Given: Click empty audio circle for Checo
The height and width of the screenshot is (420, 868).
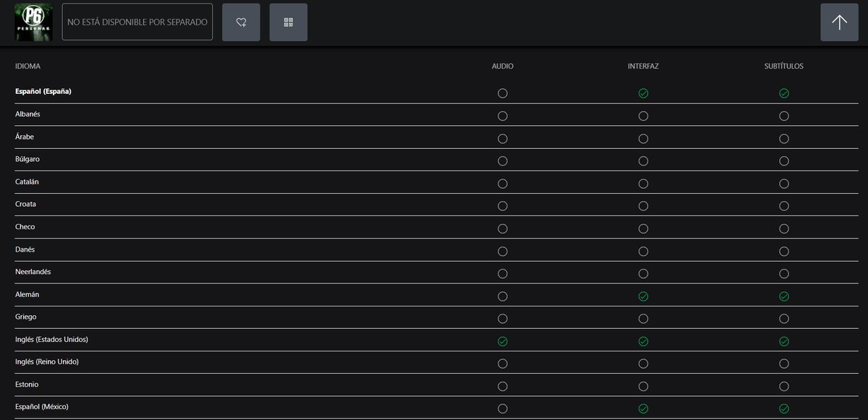Looking at the screenshot, I should [x=503, y=228].
